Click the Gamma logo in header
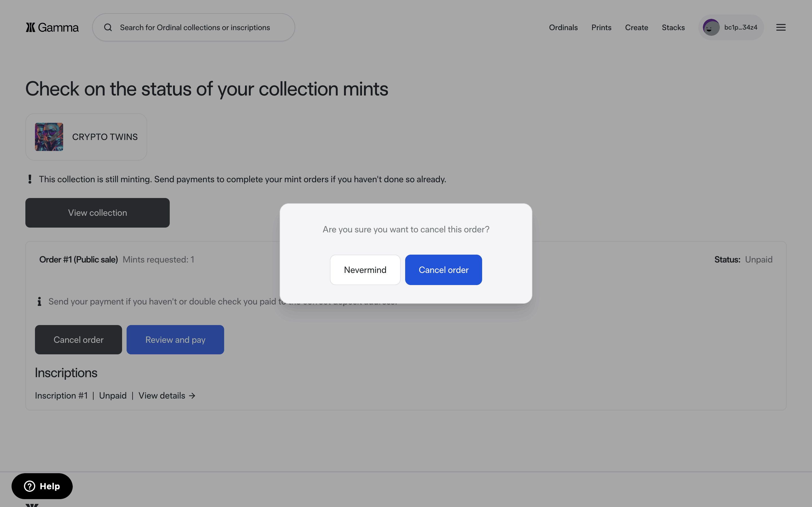 (52, 28)
